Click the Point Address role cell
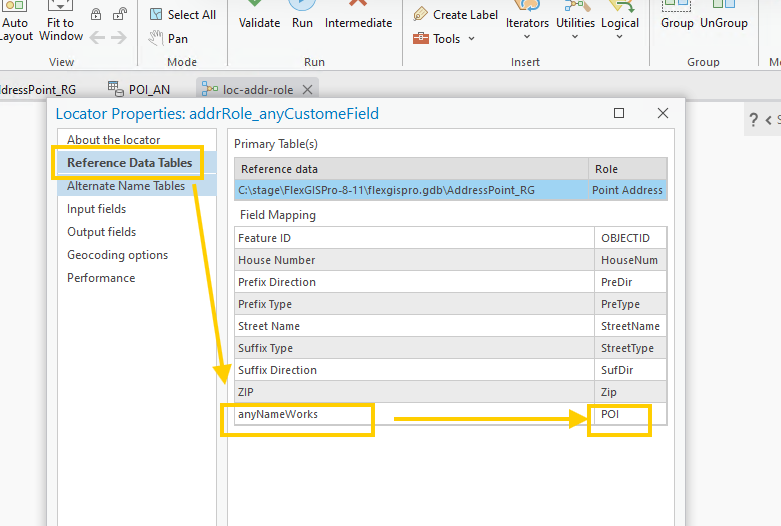This screenshot has height=526, width=781. pyautogui.click(x=627, y=190)
